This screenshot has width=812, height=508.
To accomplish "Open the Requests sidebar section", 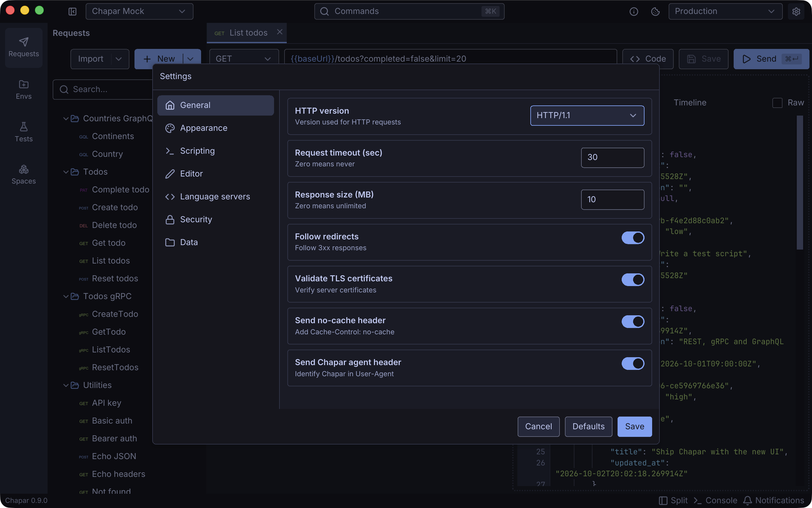I will (x=23, y=47).
